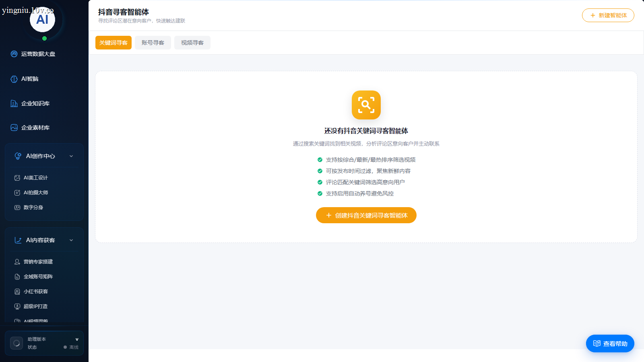Viewport: 644px width, 362px height.
Task: Click the 通过搜索关键词找到相关视频 description text
Action: point(366,144)
